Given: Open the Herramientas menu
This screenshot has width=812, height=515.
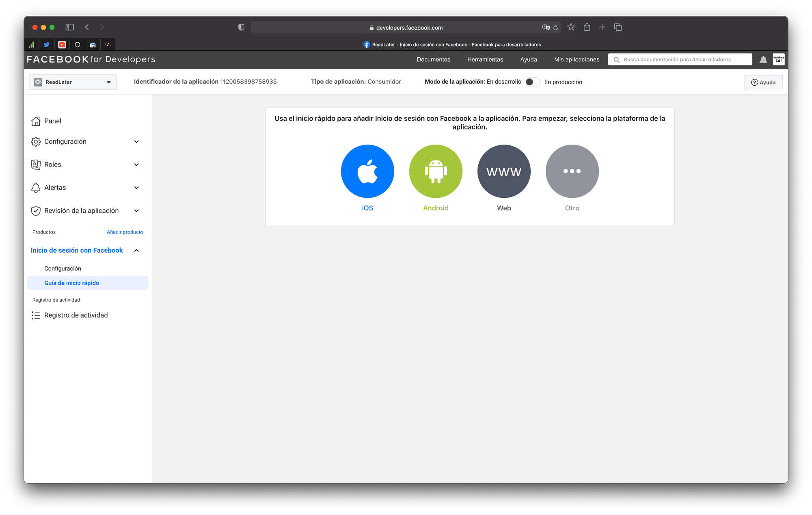Looking at the screenshot, I should (485, 59).
